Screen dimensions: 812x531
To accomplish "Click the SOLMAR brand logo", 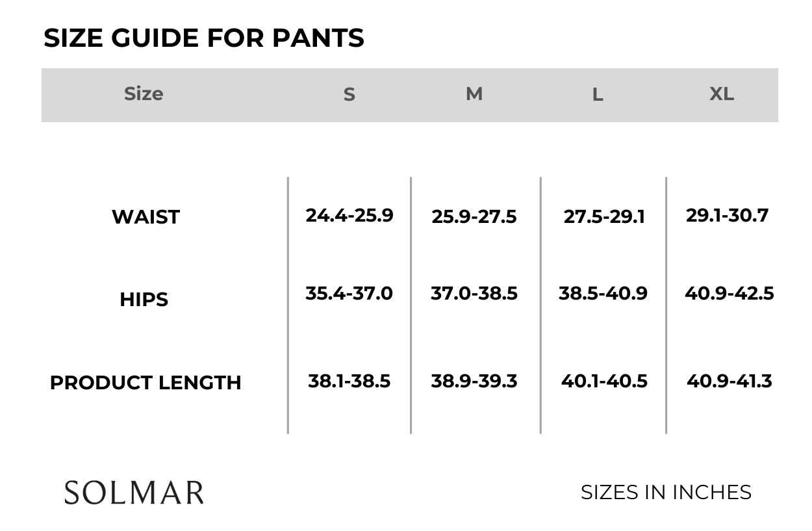I will 134,493.
